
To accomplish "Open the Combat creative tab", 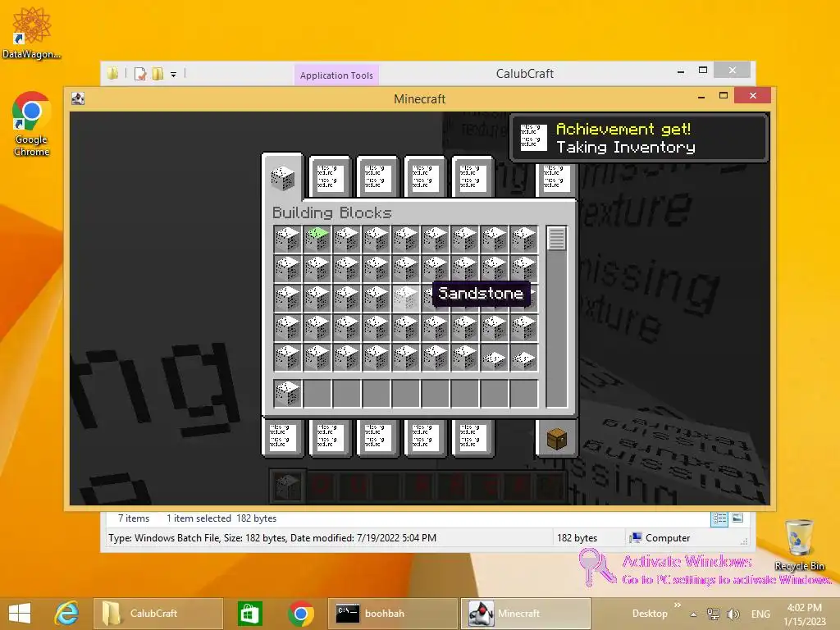I will [x=377, y=437].
